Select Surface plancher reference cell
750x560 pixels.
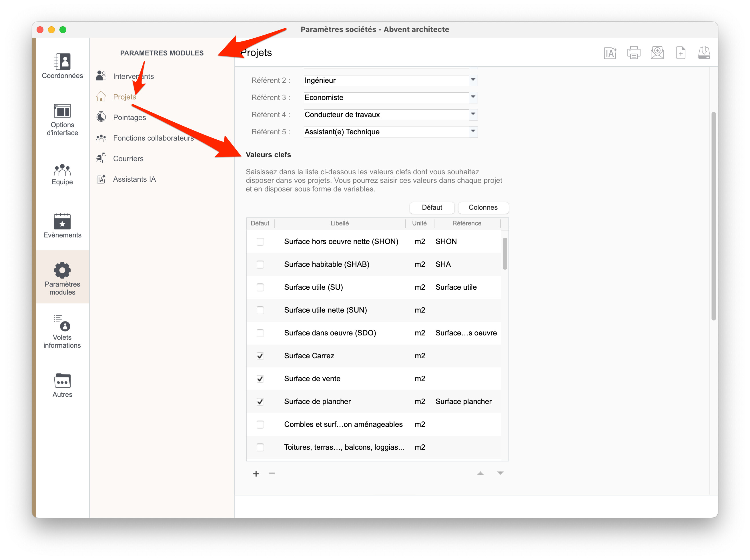(x=464, y=401)
